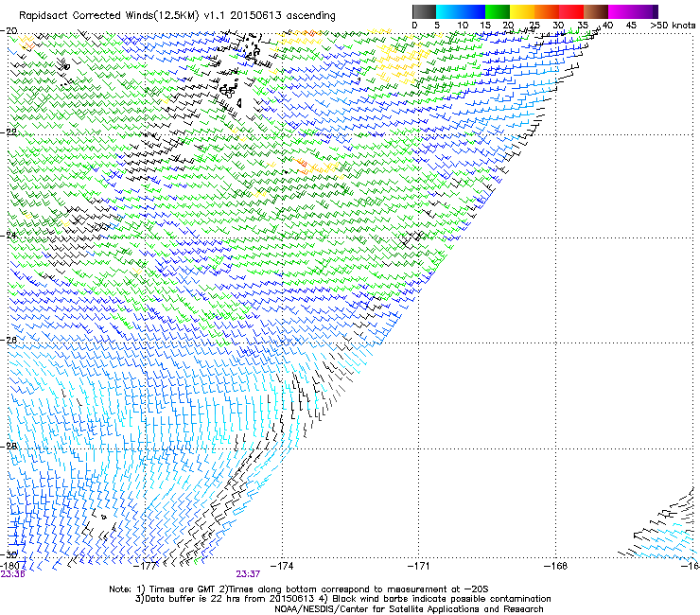Screen dimensions: 700x615
Task: Click the yellow 20-25 knots legend segment
Action: [522, 11]
